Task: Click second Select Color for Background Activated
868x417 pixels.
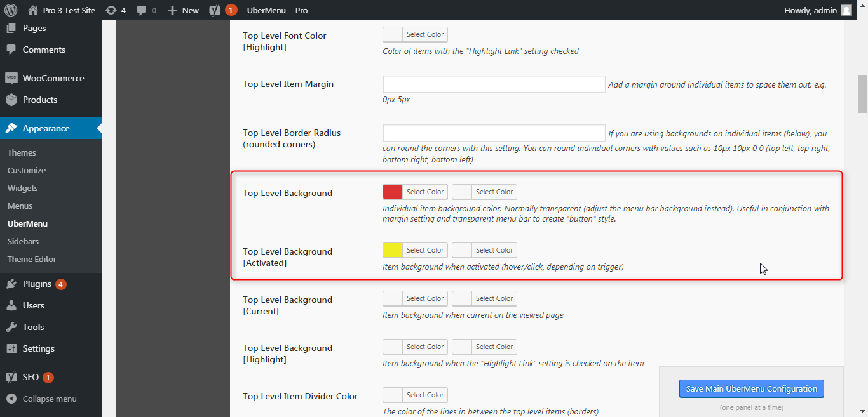Action: (484, 250)
